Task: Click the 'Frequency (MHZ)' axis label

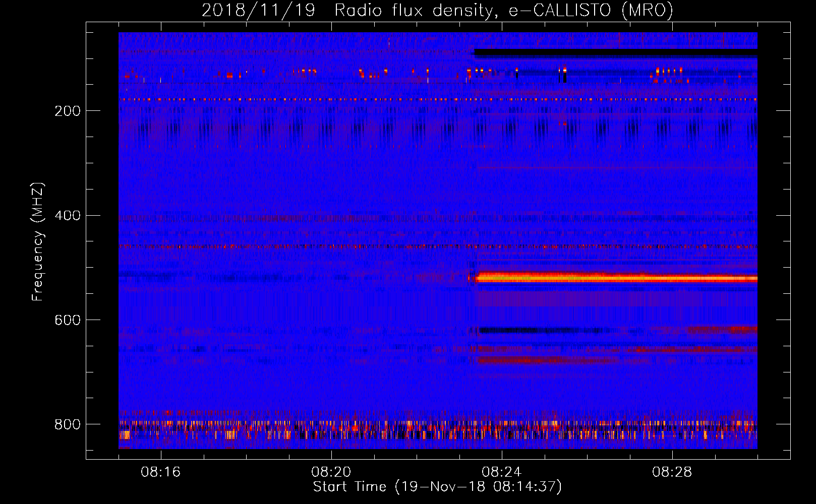Action: 38,242
